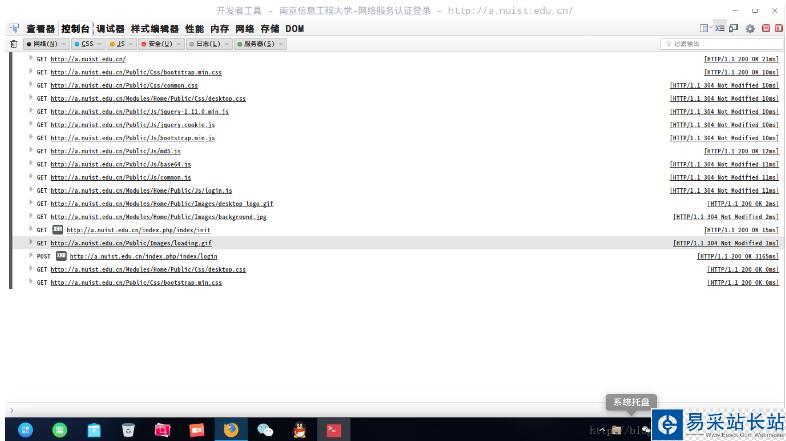Open dropdown arrow of 日志(L) filter
786x441 pixels.
coord(227,44)
